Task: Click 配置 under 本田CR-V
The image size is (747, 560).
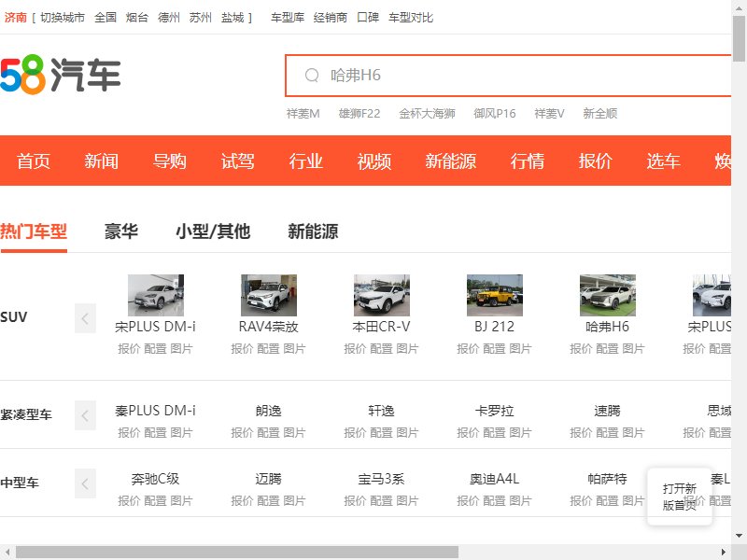Action: click(382, 348)
